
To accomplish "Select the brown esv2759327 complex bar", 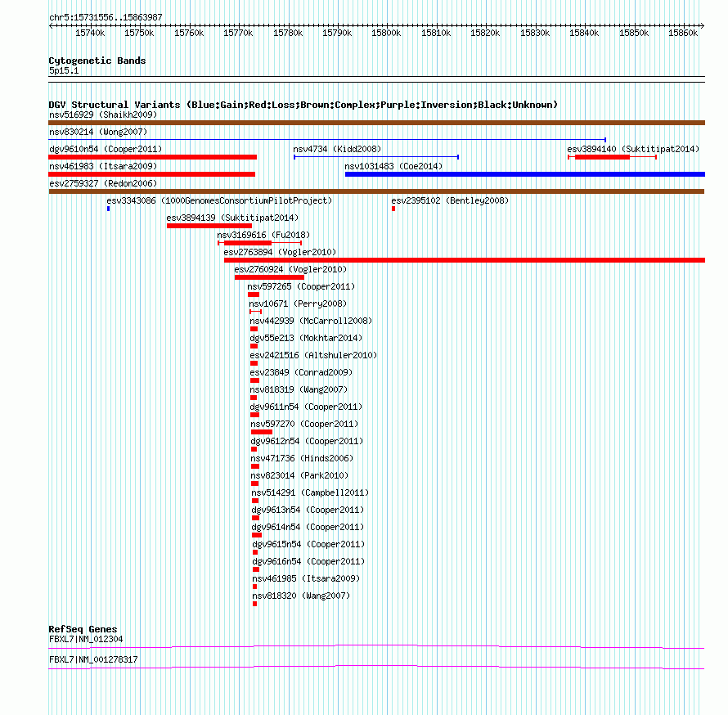I will (x=376, y=191).
